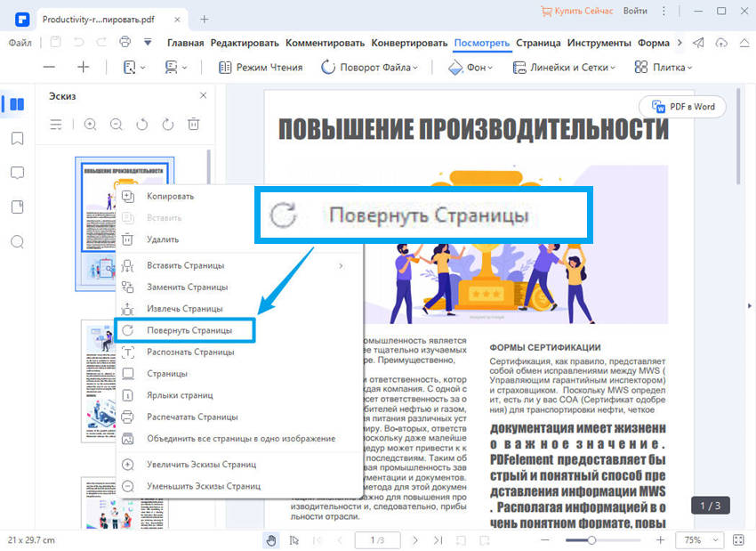Screen dimensions: 756x551
Task: Select Увеличить Эскизы Страниц menu entry
Action: pos(240,464)
